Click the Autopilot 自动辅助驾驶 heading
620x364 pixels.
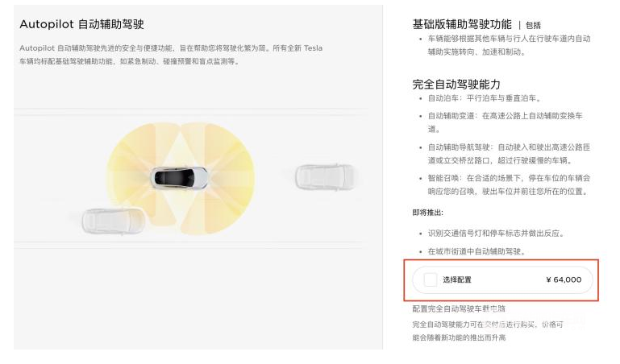82,24
